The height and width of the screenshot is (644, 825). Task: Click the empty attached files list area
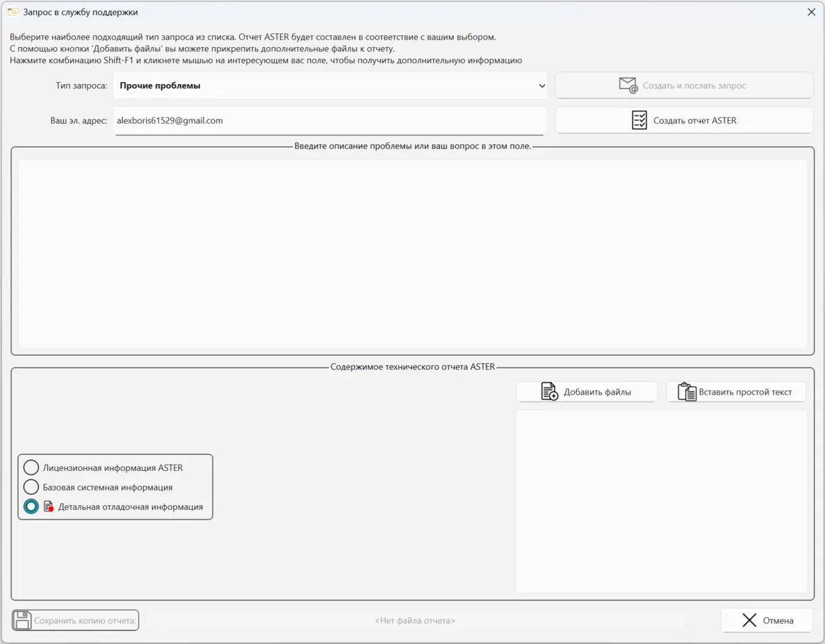point(661,501)
